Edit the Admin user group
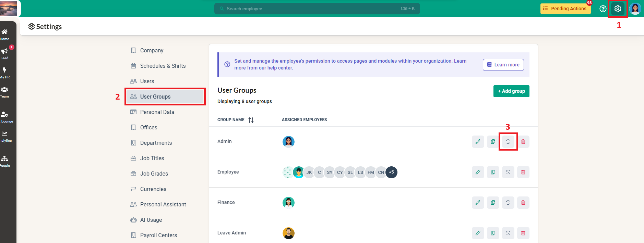The width and height of the screenshot is (644, 243). (x=478, y=142)
